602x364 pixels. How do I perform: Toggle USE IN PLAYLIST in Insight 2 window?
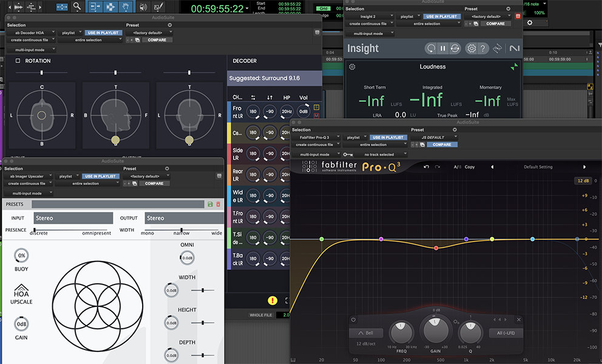(x=442, y=16)
